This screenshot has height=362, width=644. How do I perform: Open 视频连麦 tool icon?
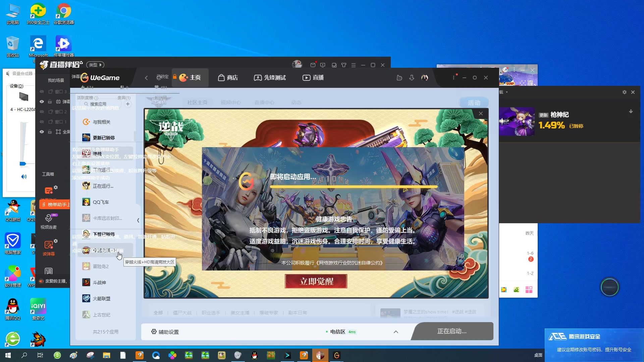tap(49, 218)
